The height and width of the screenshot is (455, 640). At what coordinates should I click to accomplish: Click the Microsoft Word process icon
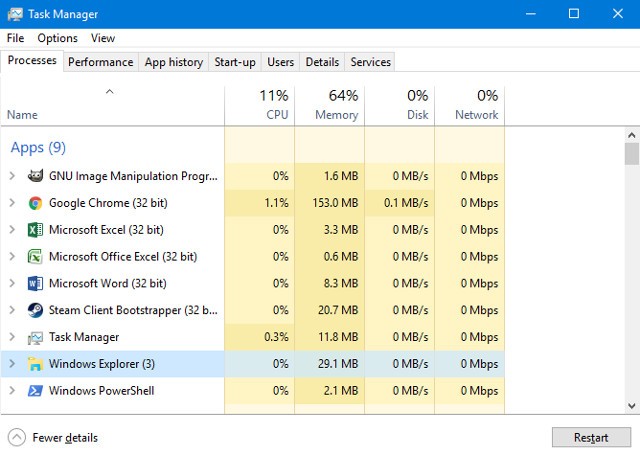pyautogui.click(x=35, y=284)
